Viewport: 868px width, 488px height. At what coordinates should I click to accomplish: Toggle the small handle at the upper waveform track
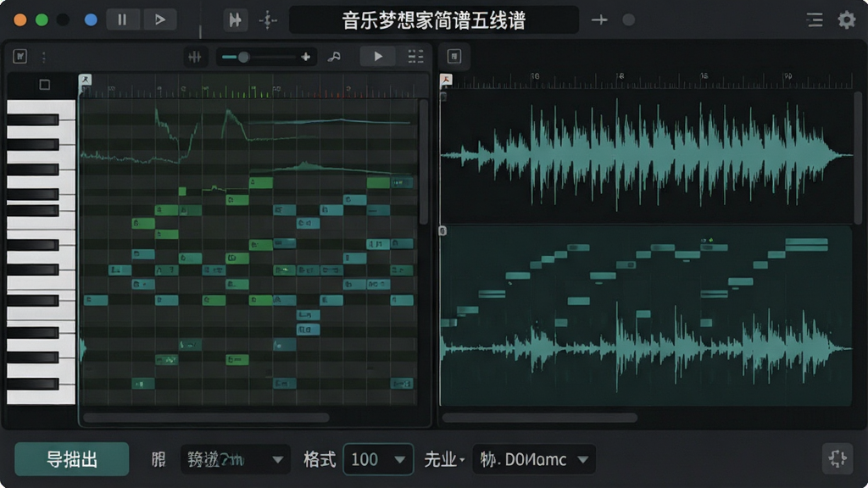(442, 97)
